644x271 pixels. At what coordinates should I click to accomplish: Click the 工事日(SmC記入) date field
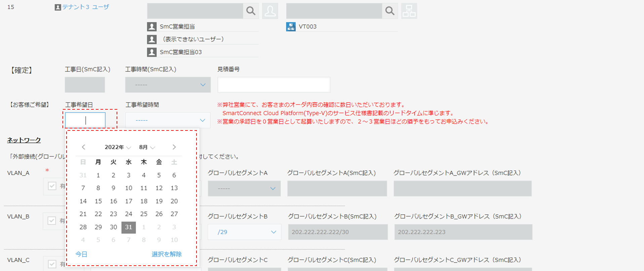point(85,85)
